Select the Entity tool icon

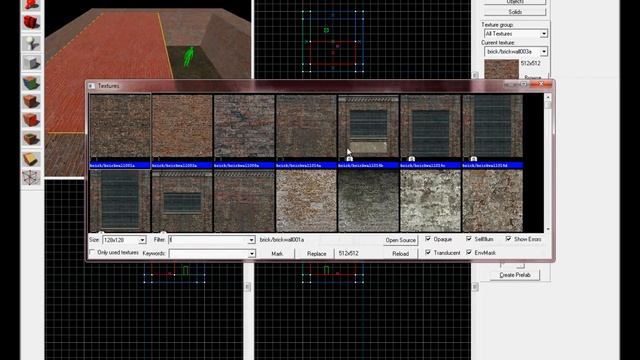point(31,43)
